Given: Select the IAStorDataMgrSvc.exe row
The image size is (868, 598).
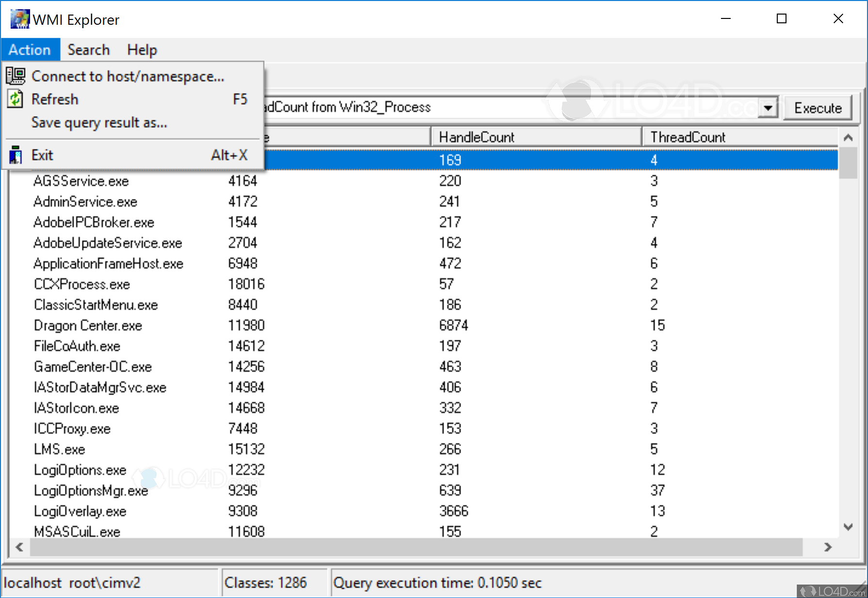Looking at the screenshot, I should pos(424,387).
